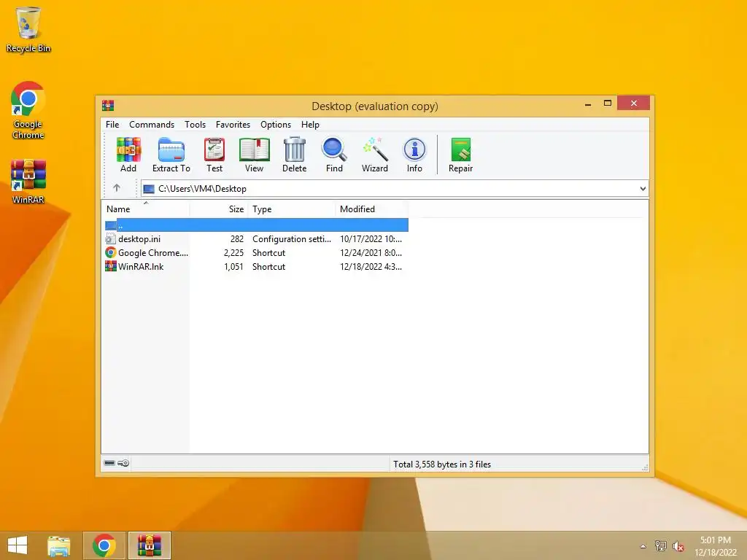Click the 2,225 size value

click(x=233, y=253)
